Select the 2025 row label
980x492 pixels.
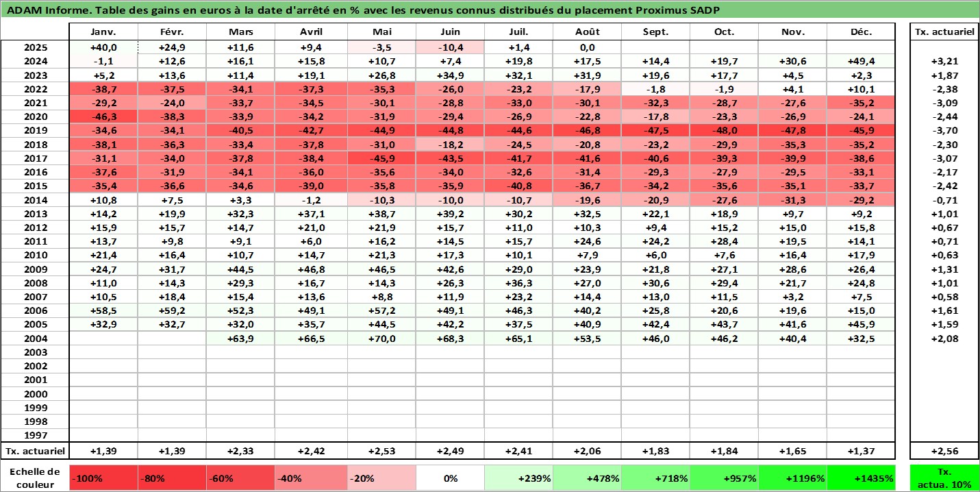(x=35, y=47)
